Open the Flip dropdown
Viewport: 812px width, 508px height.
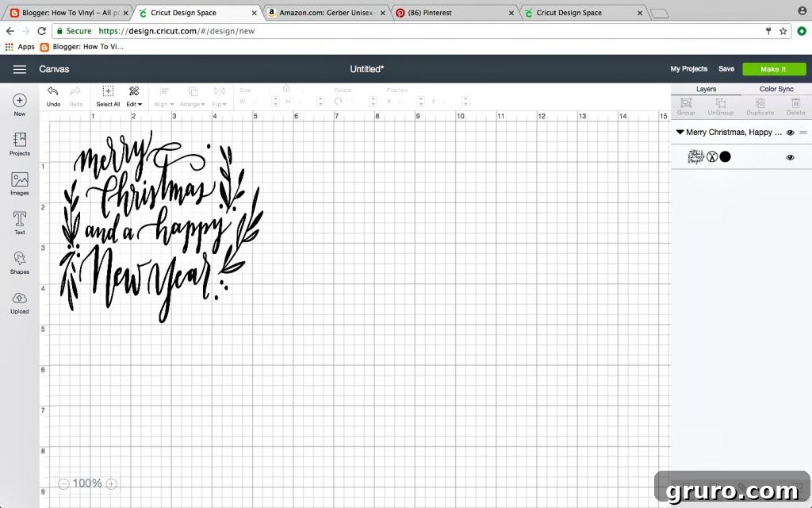click(220, 97)
